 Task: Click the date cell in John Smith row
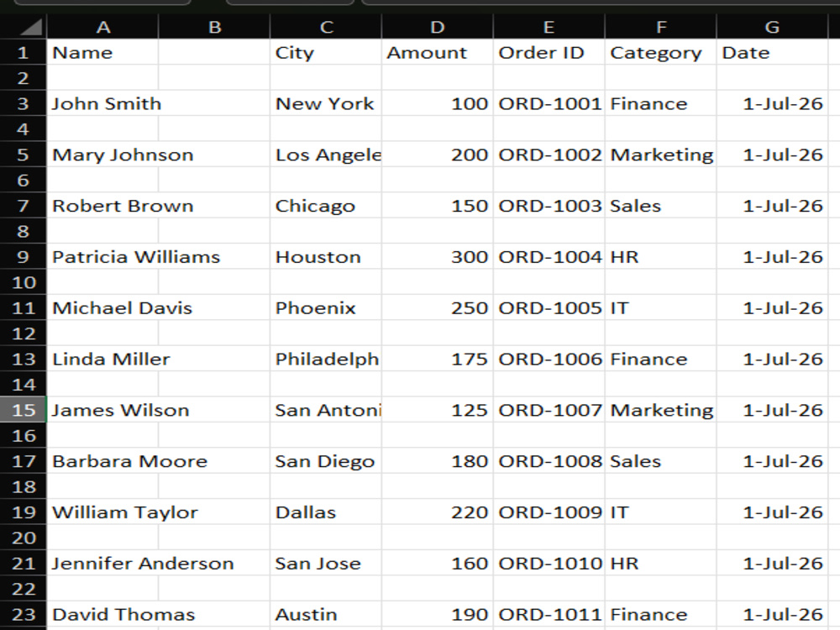point(772,102)
